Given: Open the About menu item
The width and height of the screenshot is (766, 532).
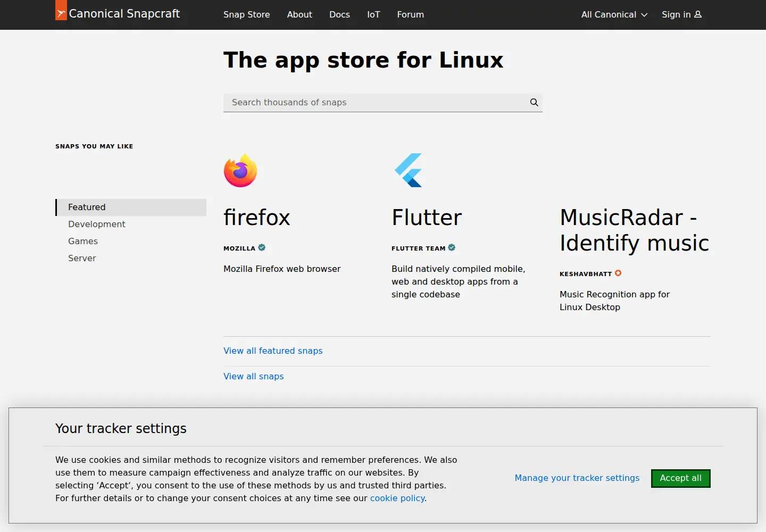Looking at the screenshot, I should pos(299,14).
